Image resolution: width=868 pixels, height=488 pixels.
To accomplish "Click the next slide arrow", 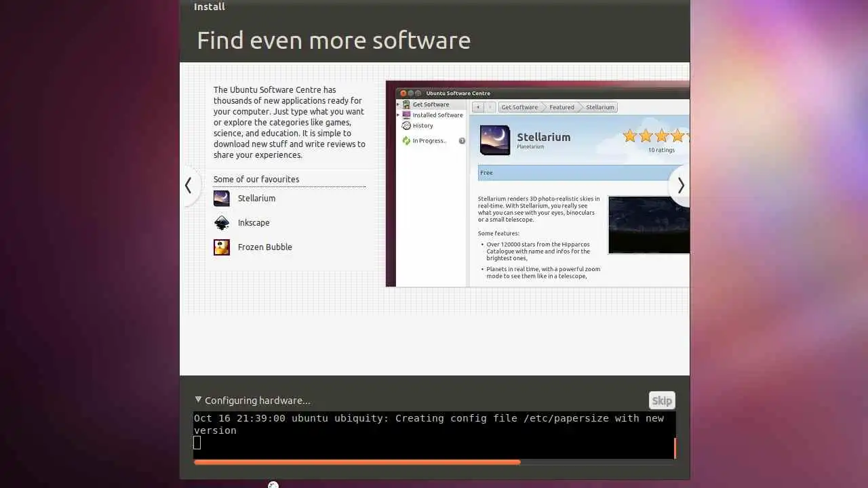I will [680, 186].
